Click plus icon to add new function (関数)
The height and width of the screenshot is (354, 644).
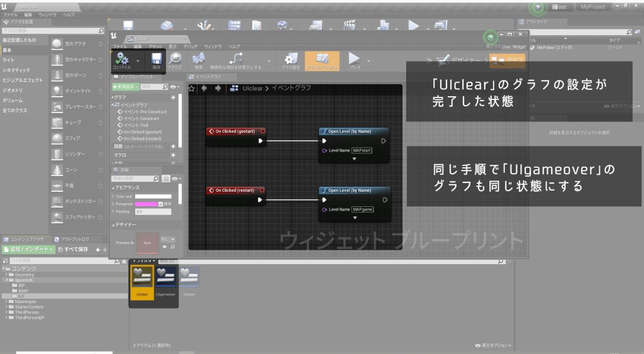(173, 146)
